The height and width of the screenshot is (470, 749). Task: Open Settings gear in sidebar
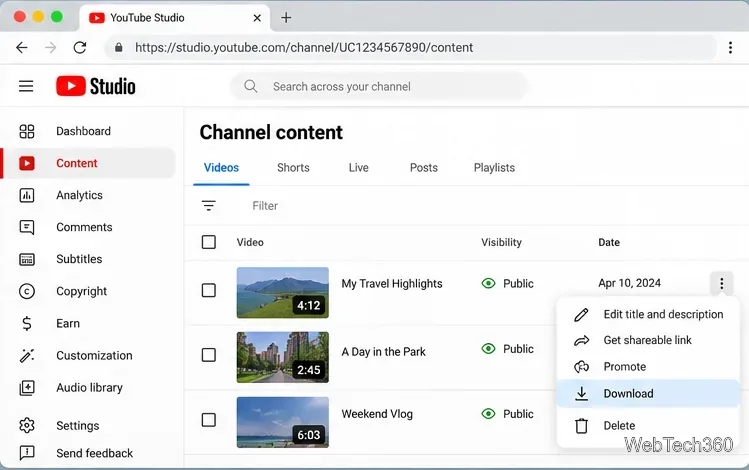pyautogui.click(x=27, y=425)
